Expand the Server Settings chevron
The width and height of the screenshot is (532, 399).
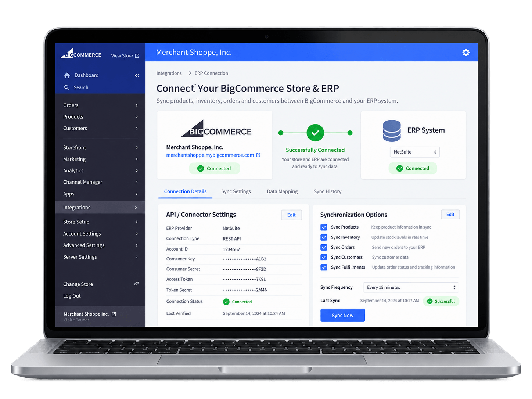click(137, 257)
